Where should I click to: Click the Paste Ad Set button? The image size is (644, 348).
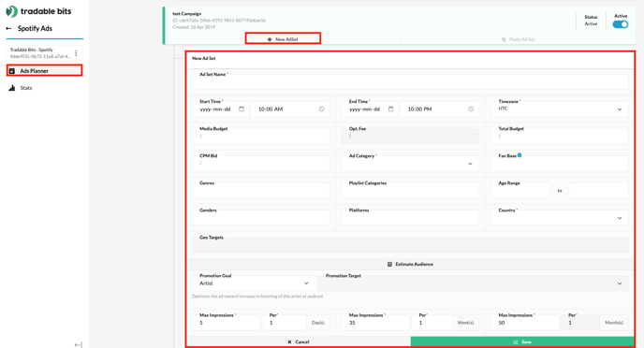(x=518, y=39)
